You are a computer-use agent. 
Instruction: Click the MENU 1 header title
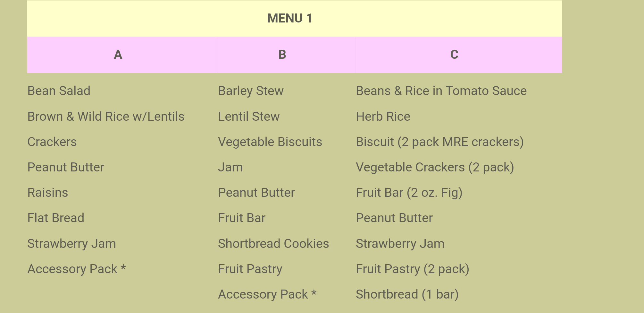(290, 18)
